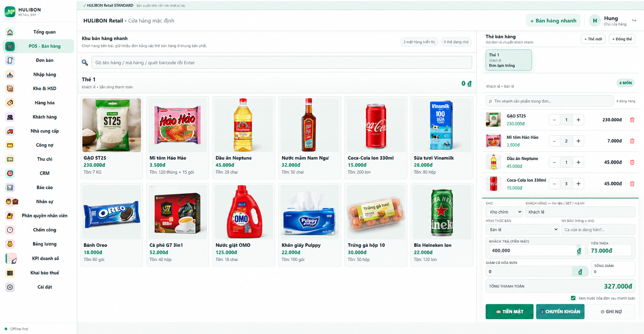The height and width of the screenshot is (334, 644).
Task: Close the card with Đóng thẻ
Action: 622,39
